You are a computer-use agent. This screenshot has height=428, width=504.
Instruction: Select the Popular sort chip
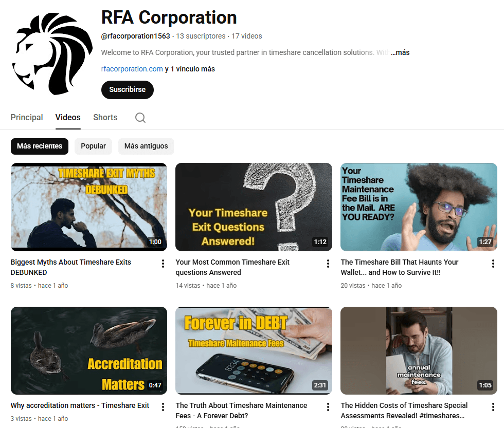coord(93,146)
